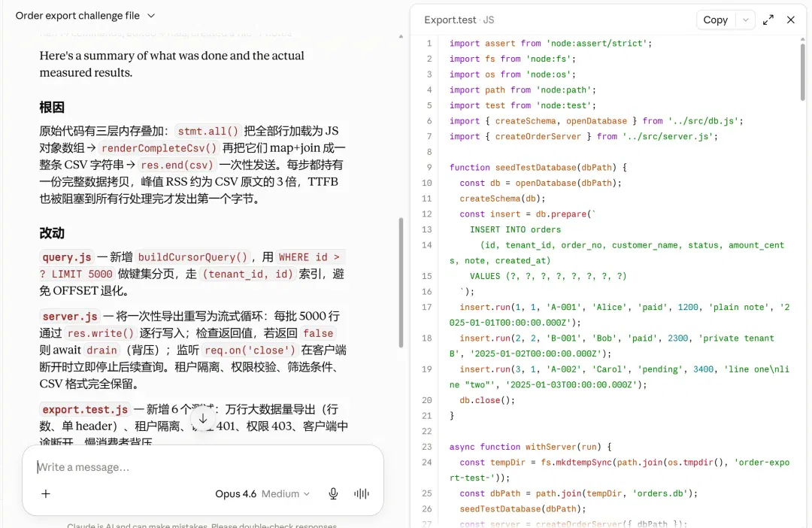Click the res.write() inline code
812x528 pixels.
[101, 333]
